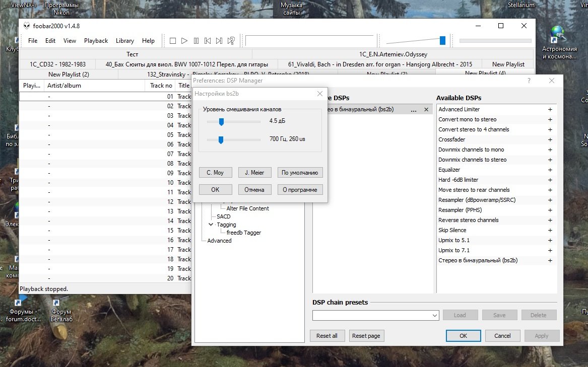Click По умолчанию default button
This screenshot has width=588, height=367.
point(300,173)
